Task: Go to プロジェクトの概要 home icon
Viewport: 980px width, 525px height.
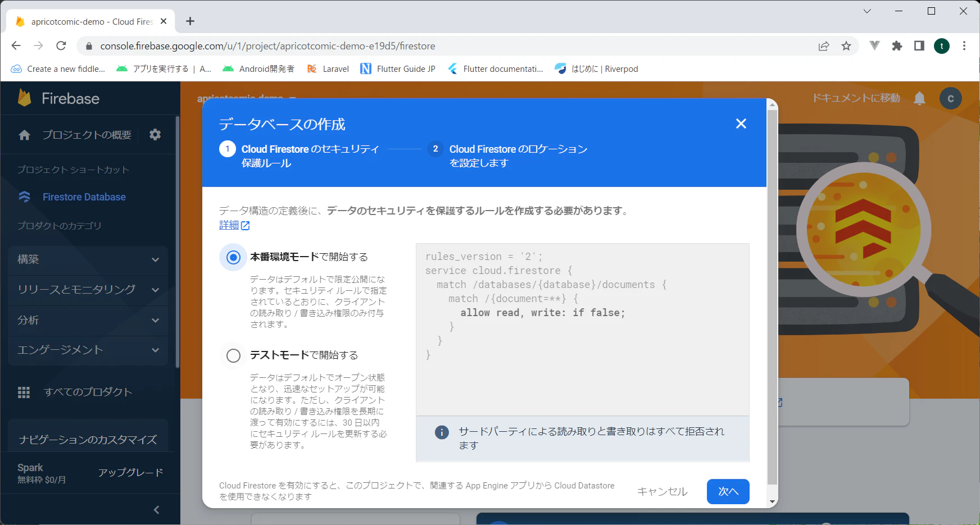Action: [x=25, y=135]
